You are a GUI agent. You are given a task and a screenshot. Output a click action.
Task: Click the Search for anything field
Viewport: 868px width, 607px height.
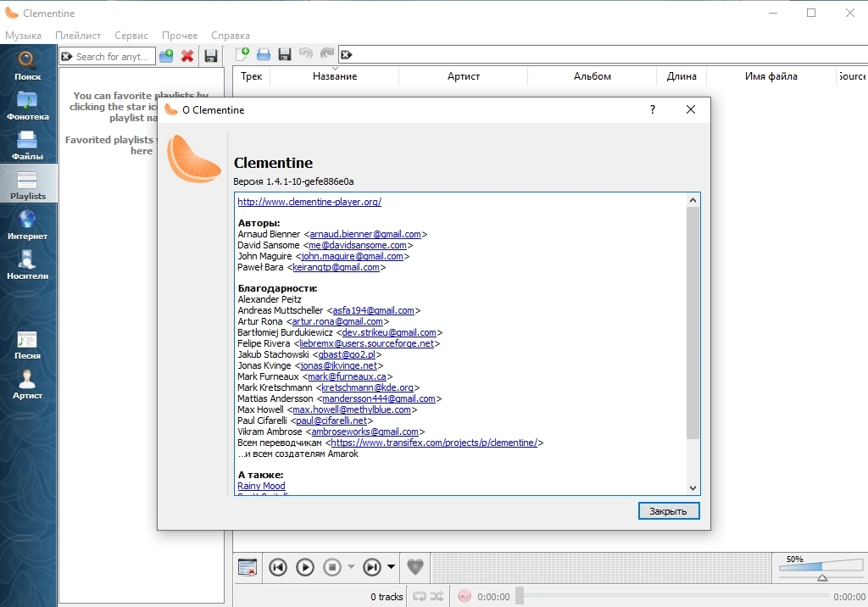pyautogui.click(x=108, y=57)
